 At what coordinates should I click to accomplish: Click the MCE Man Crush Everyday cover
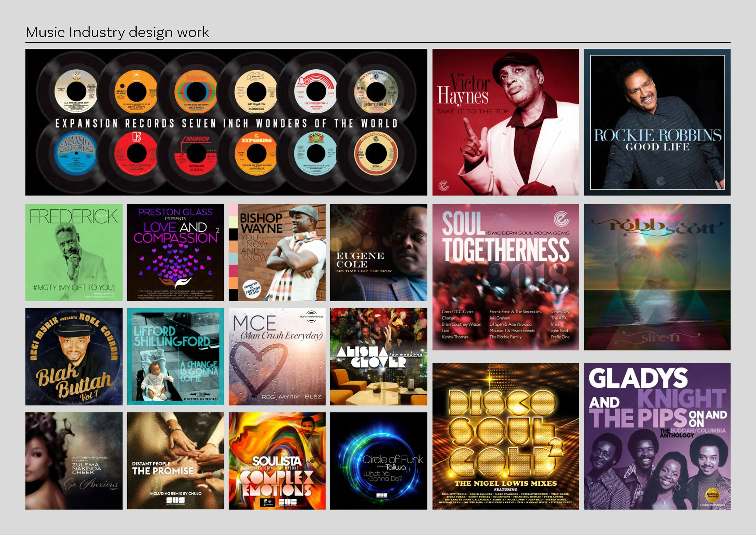[x=277, y=356]
